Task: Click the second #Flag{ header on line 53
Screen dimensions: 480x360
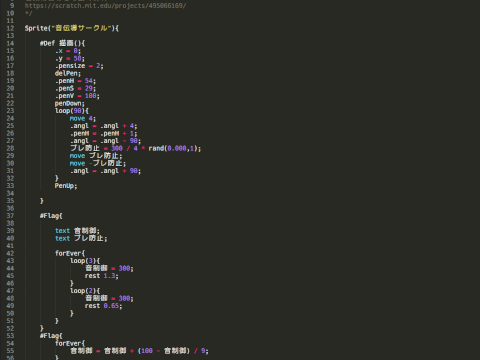Action: click(x=51, y=336)
